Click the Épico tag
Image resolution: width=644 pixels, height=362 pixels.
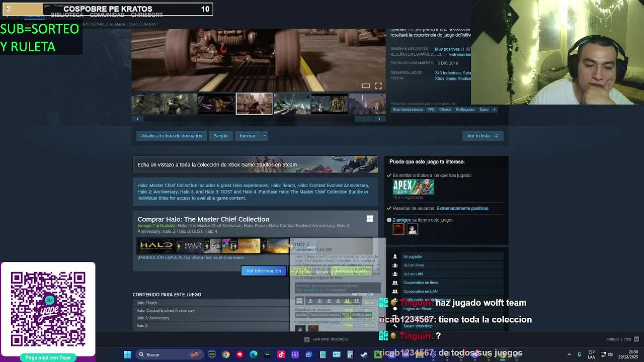[x=484, y=110]
